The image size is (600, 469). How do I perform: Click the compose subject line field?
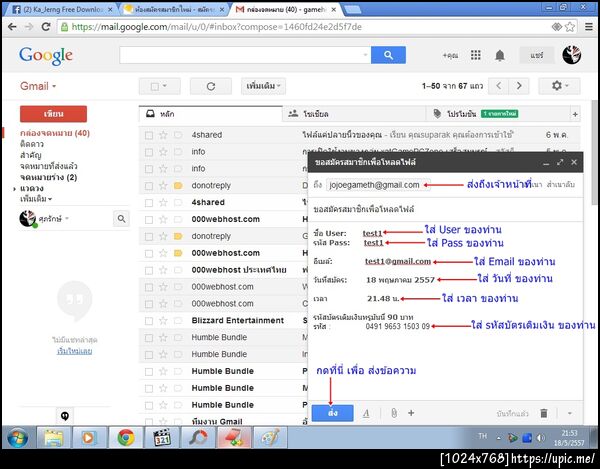445,209
